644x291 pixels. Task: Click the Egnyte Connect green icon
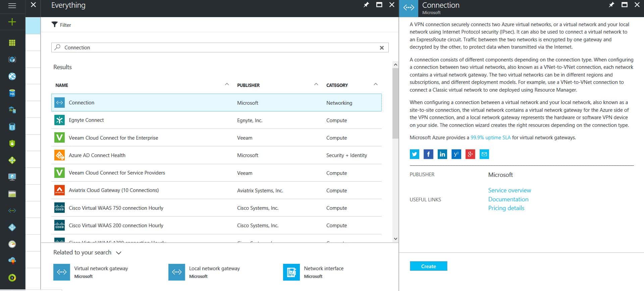pyautogui.click(x=59, y=120)
